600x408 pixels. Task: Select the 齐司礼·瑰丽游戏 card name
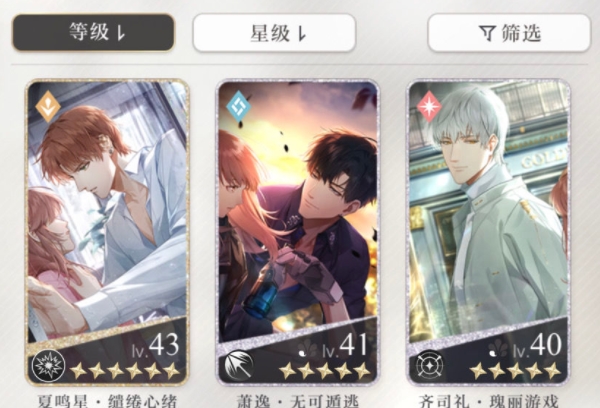[488, 401]
